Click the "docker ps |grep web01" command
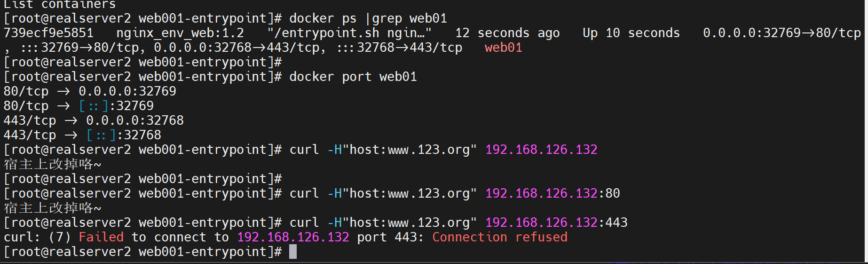 point(368,18)
